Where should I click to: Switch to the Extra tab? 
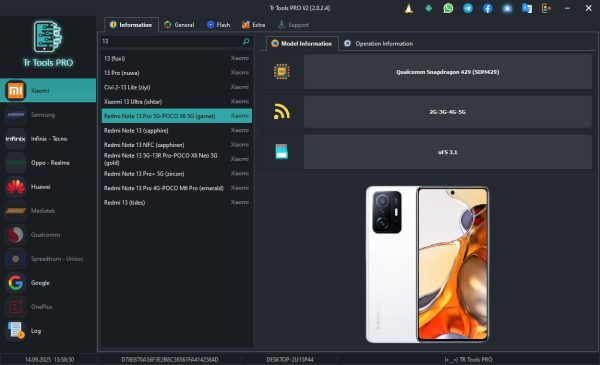253,25
